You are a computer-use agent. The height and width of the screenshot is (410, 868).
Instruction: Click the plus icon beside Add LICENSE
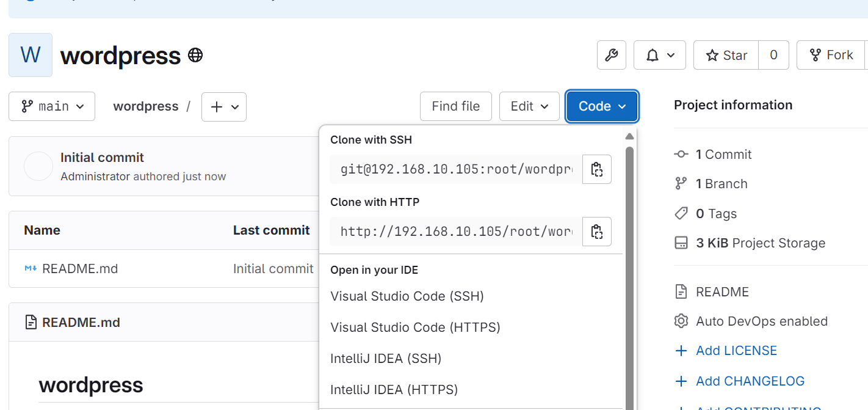coord(681,351)
